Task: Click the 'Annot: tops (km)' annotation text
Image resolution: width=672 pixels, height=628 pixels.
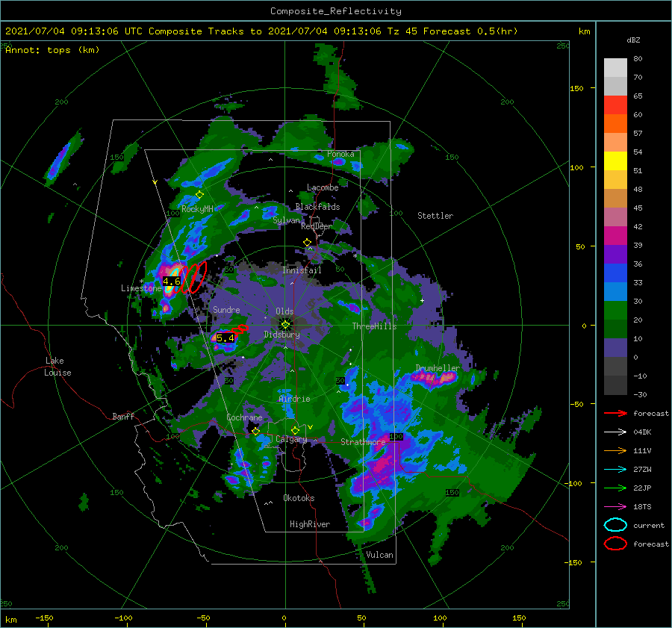Action: (52, 50)
